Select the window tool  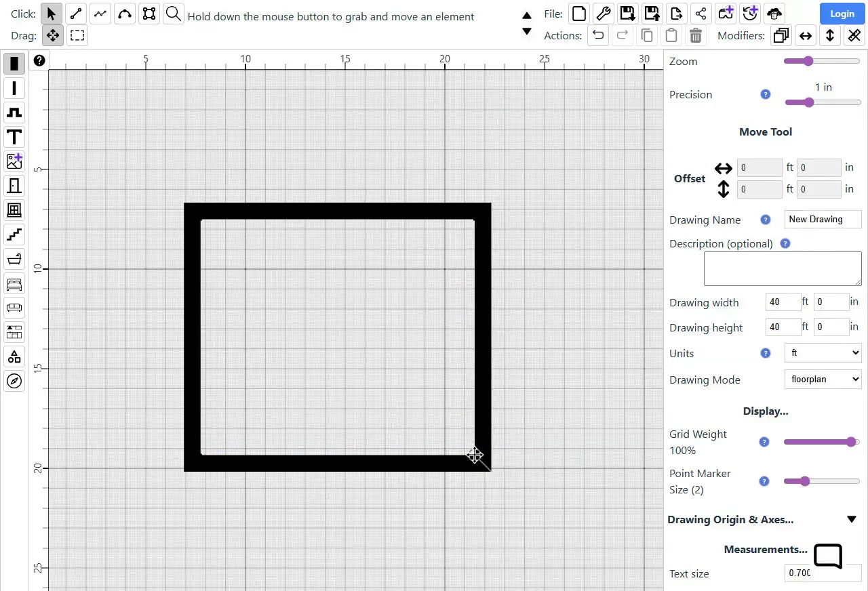[14, 210]
